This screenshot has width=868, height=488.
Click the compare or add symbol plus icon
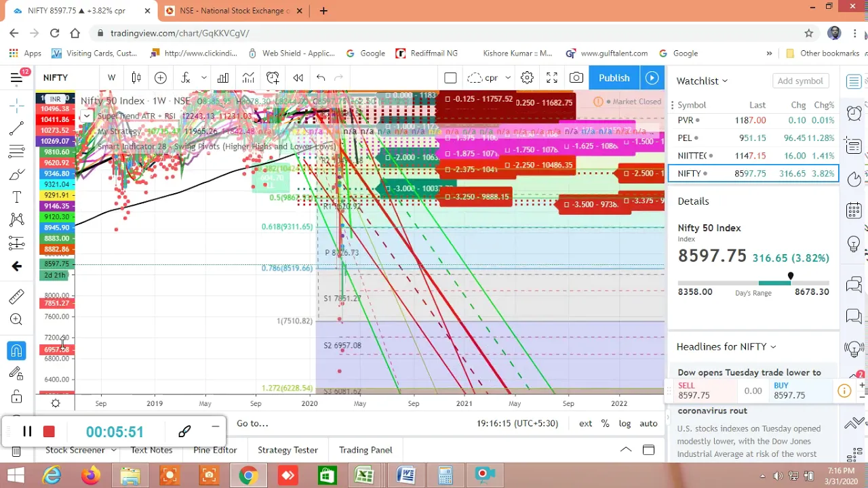point(161,78)
